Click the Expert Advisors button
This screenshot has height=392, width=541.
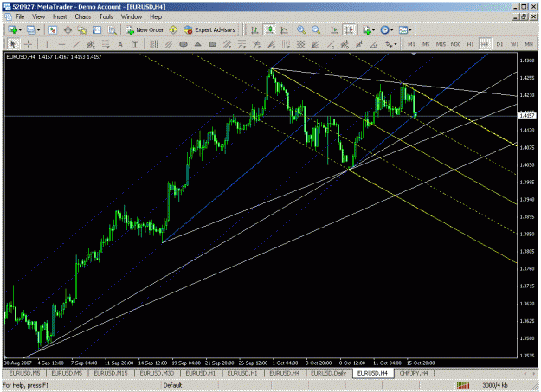tap(209, 30)
